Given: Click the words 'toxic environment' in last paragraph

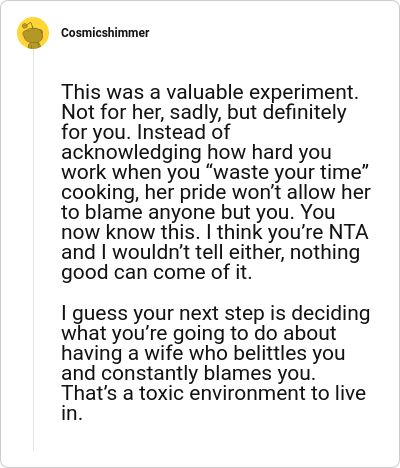Looking at the screenshot, I should click(223, 393).
